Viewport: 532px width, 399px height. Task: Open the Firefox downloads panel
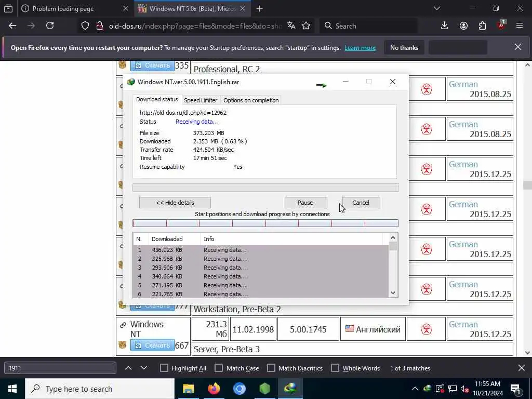click(x=445, y=26)
